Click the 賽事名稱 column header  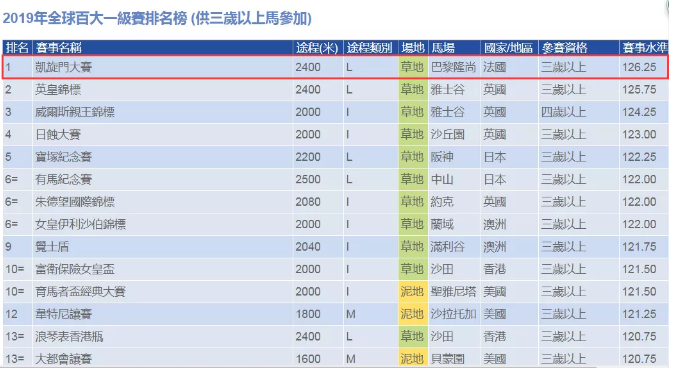coord(59,48)
